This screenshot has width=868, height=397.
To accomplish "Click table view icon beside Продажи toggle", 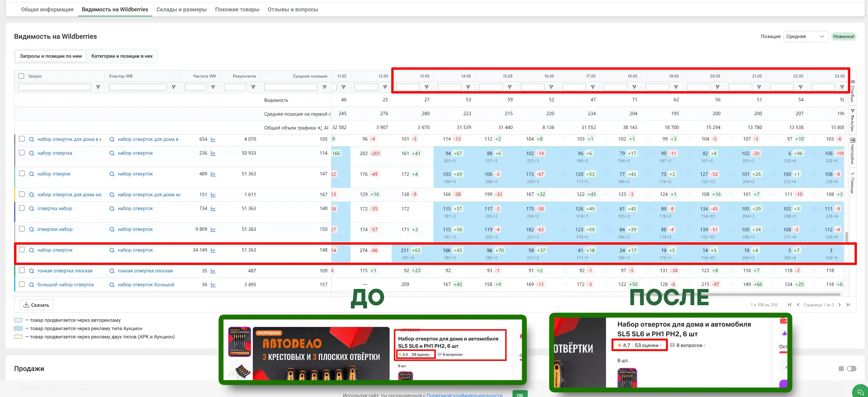I will click(x=841, y=369).
